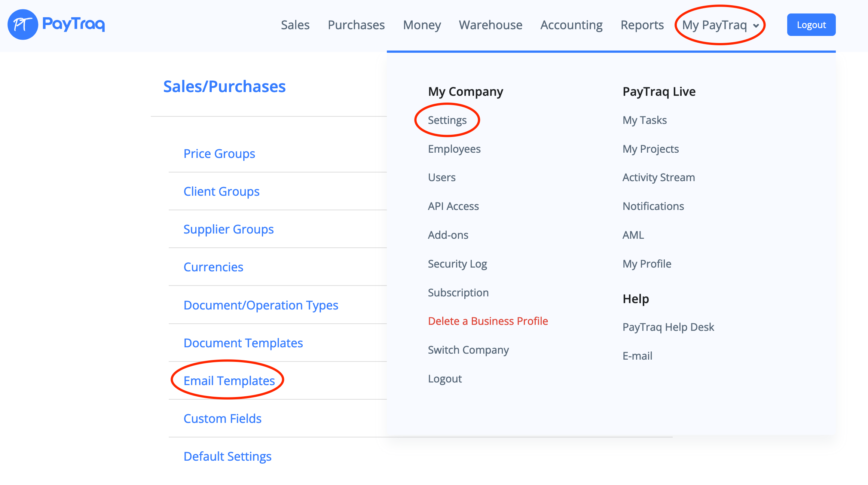
Task: Click Delete a Business Profile
Action: coord(488,321)
